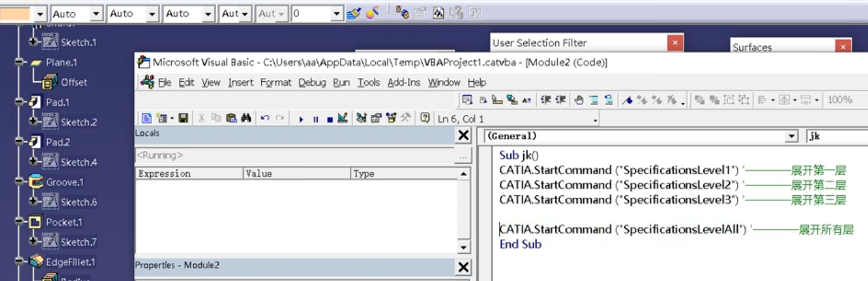Toggle Bookmark with the blue flag icon

click(x=627, y=100)
